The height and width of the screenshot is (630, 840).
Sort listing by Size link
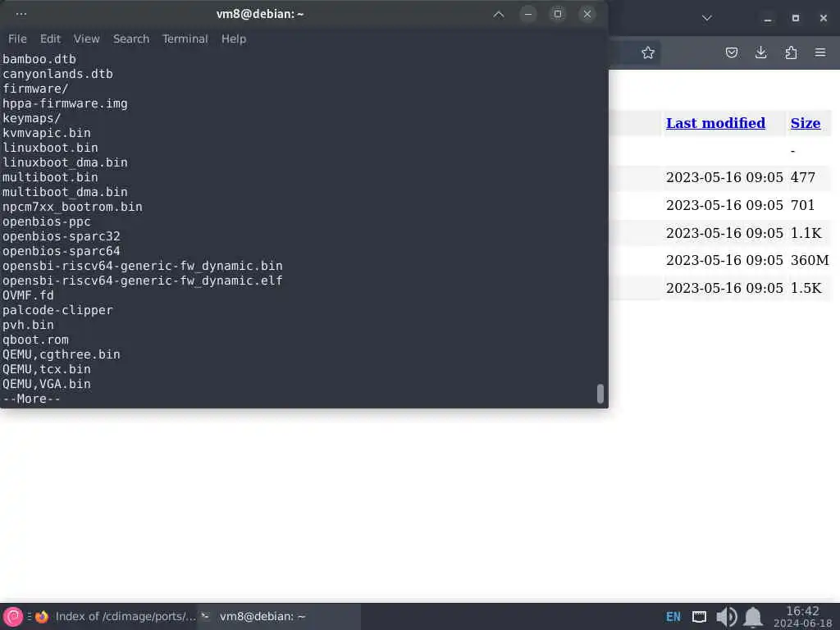806,123
